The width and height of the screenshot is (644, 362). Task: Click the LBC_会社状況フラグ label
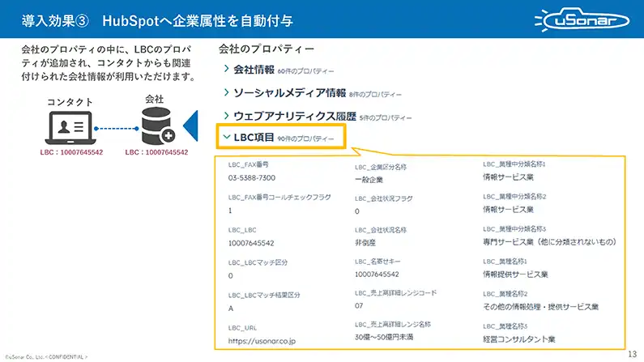click(384, 198)
